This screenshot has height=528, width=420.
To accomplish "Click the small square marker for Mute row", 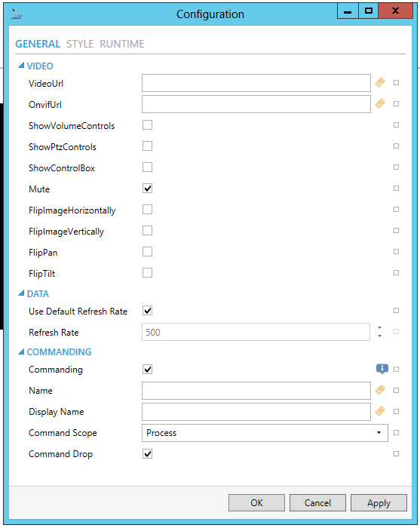I will coord(396,189).
